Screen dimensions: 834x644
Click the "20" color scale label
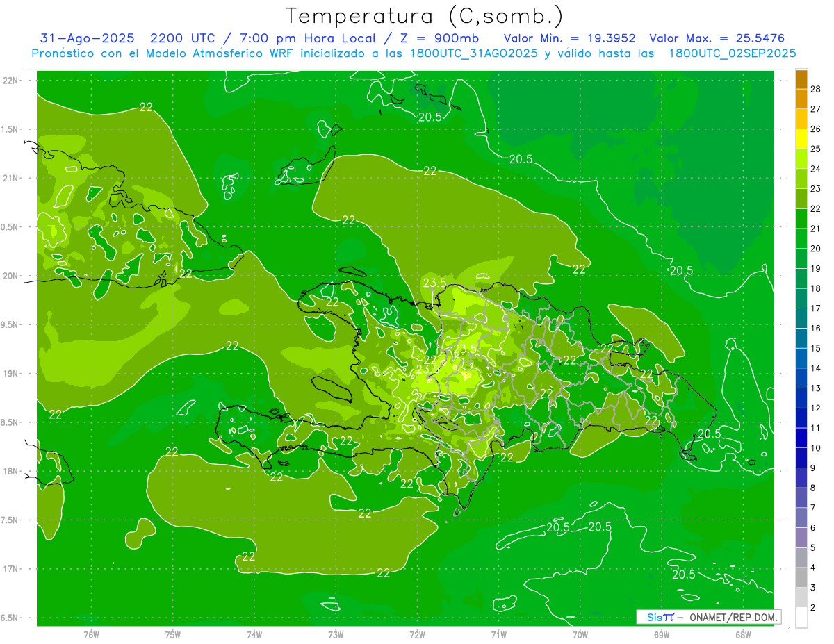[x=817, y=249]
